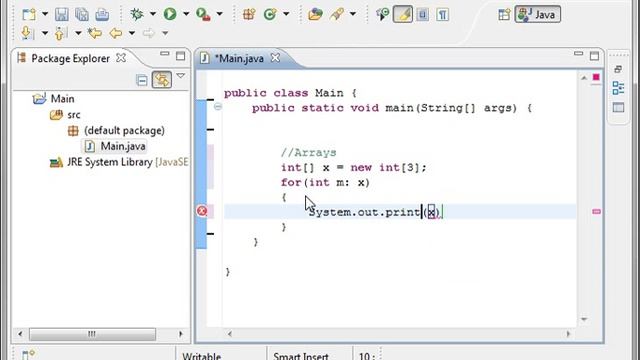Maximize the Package Explorer panel
Image resolution: width=640 pixels, height=360 pixels.
click(x=180, y=56)
